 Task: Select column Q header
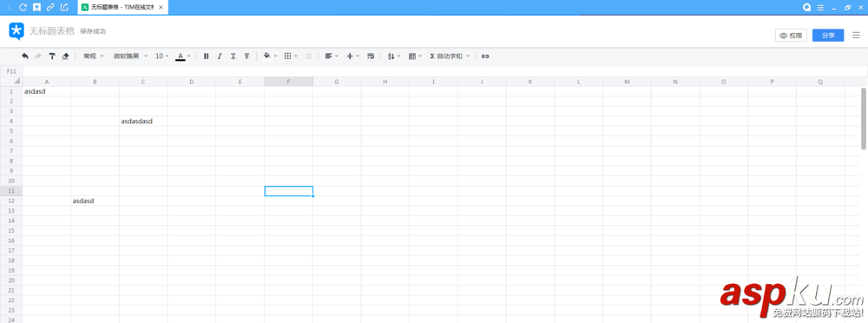[820, 82]
